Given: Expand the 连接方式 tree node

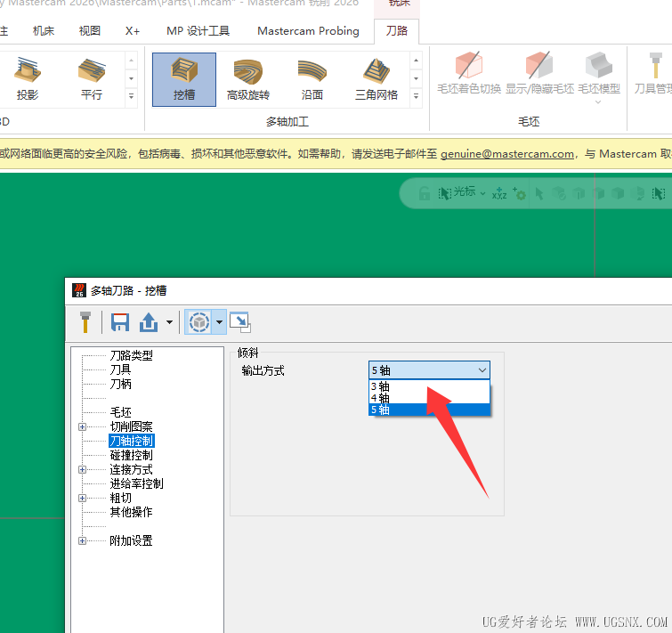Looking at the screenshot, I should [82, 470].
